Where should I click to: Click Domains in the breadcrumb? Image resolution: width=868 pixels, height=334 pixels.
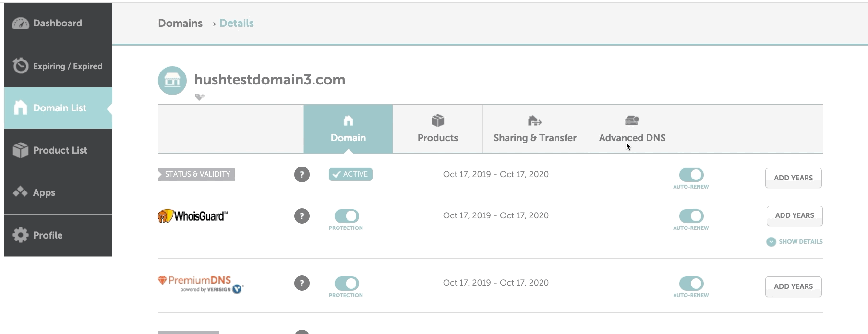[180, 24]
